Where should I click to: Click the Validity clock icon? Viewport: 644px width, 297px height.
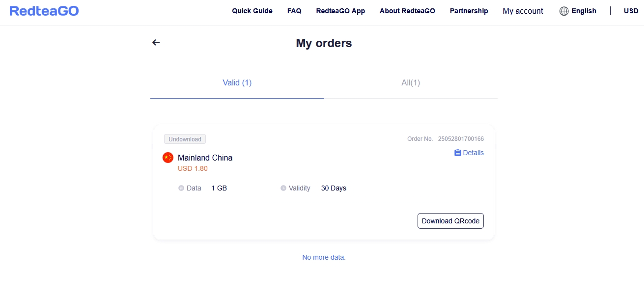283,188
